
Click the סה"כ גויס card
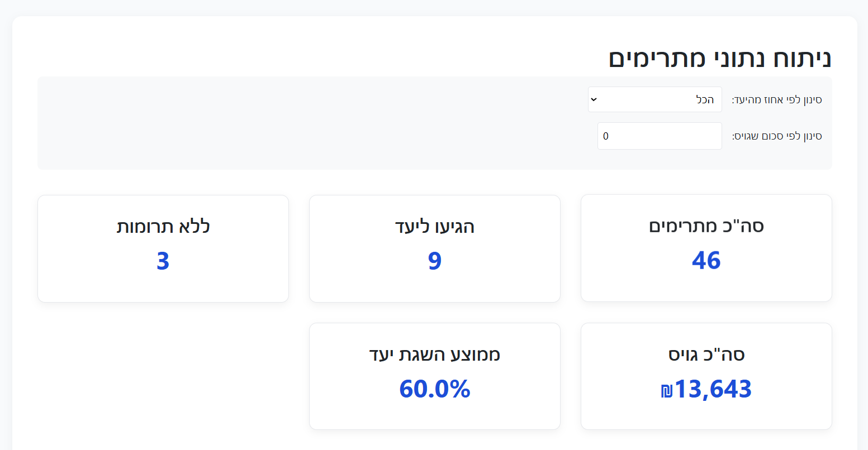[x=706, y=376]
